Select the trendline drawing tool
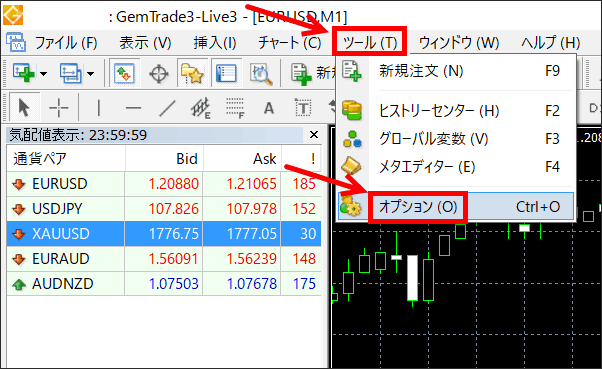Screen dimensions: 602x369 coord(167,108)
